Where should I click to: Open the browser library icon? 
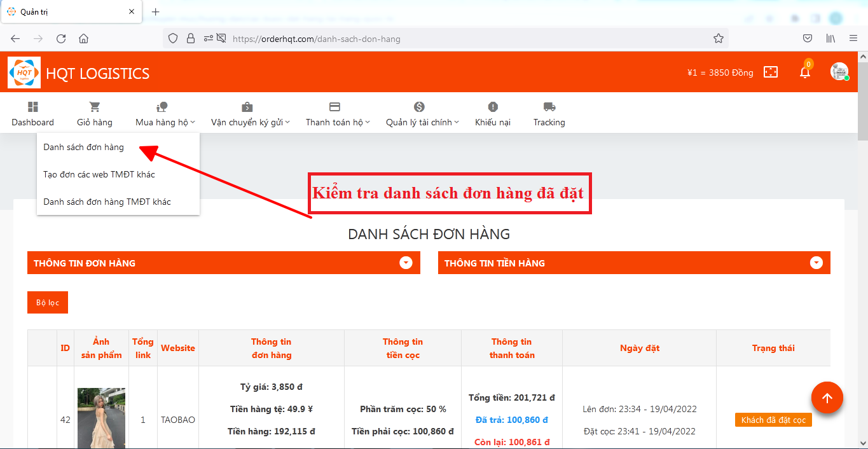tap(830, 39)
